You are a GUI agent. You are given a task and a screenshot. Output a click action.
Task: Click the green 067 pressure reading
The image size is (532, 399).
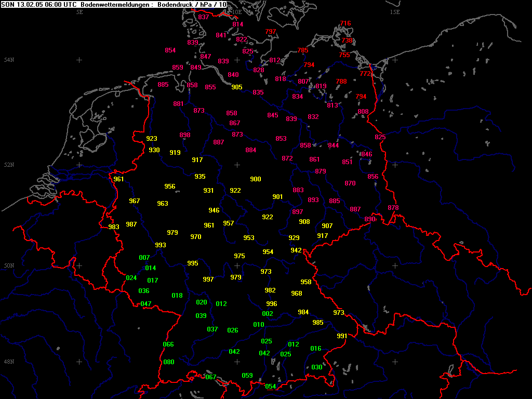211,377
